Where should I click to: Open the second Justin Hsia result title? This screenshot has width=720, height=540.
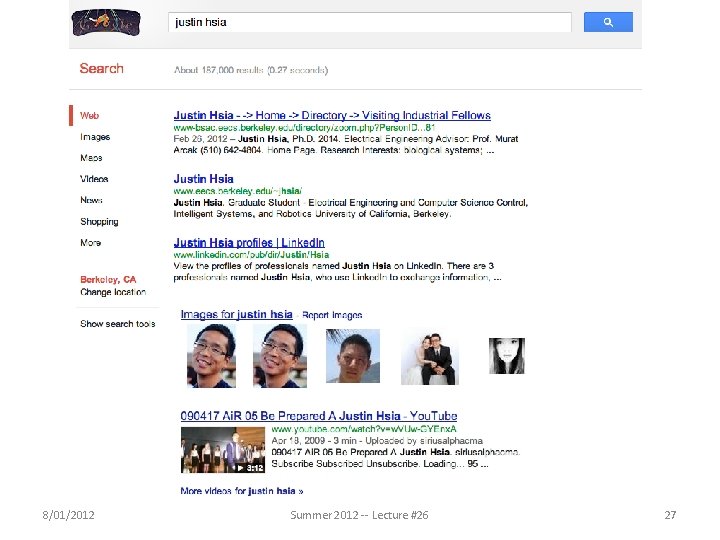203,179
